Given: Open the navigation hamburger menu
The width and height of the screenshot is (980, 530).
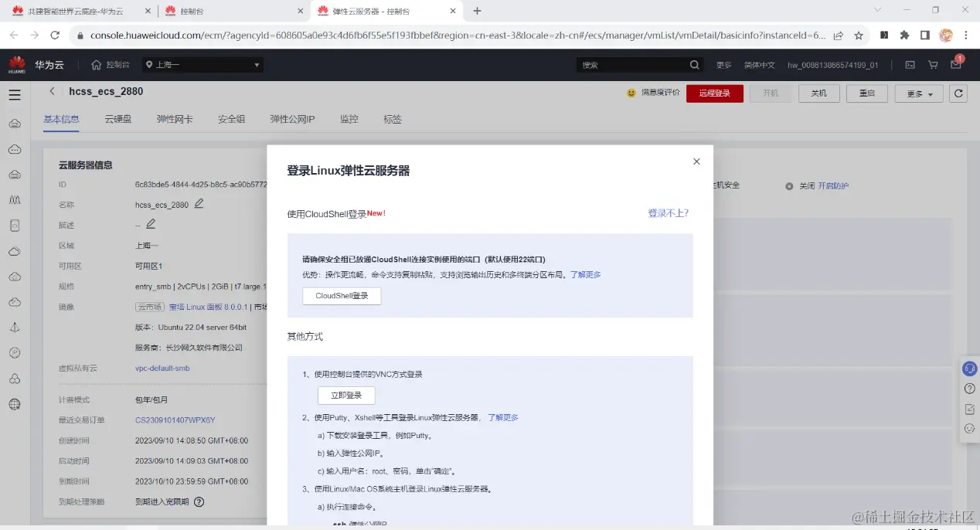Looking at the screenshot, I should [x=15, y=94].
